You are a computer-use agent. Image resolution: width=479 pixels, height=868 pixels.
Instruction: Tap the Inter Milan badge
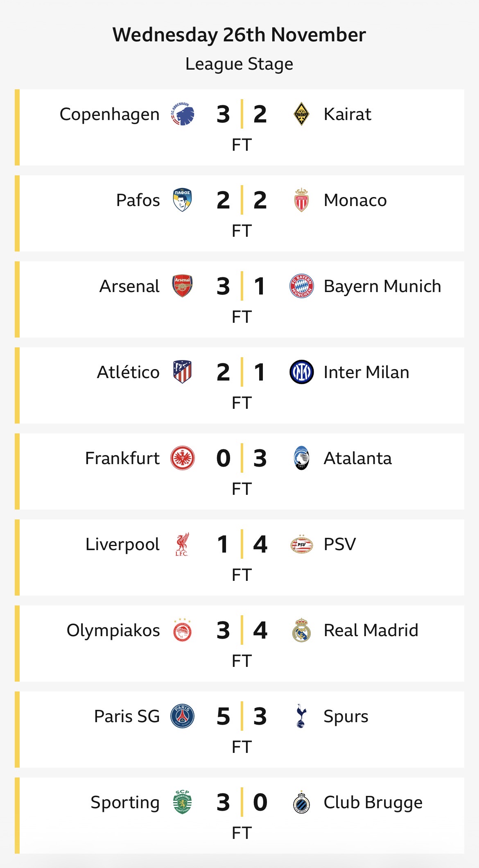pyautogui.click(x=302, y=372)
